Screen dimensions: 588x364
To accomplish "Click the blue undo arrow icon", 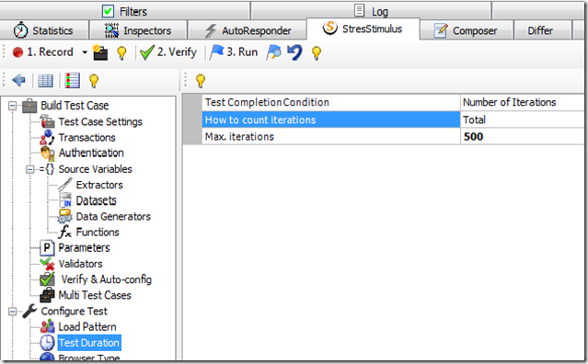I will [x=294, y=52].
